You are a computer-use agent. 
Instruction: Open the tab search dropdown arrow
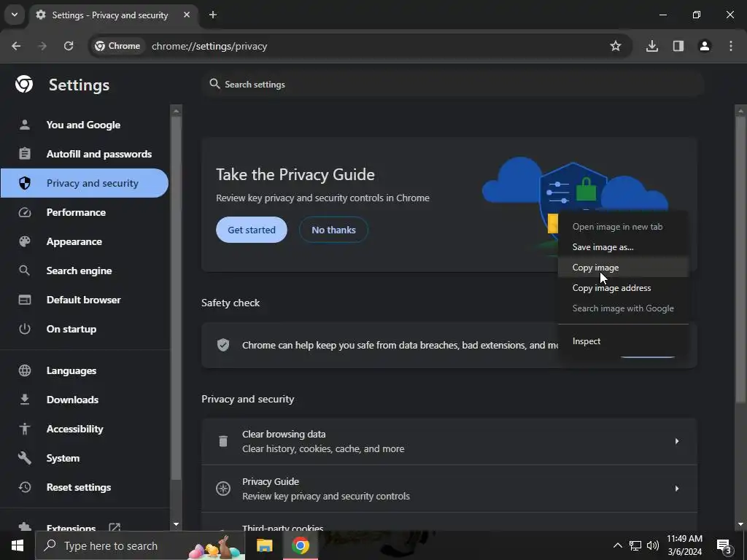pos(15,15)
